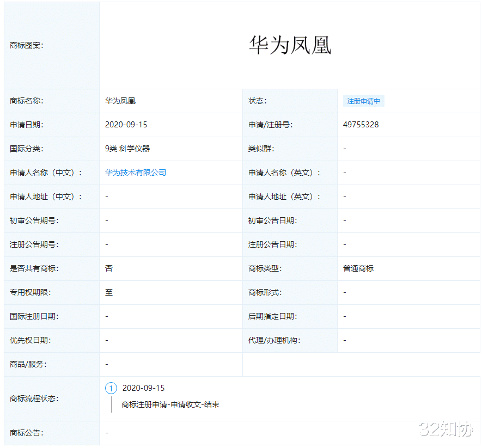Click the 专用权期限 value 至
482x448 pixels.
pos(108,292)
